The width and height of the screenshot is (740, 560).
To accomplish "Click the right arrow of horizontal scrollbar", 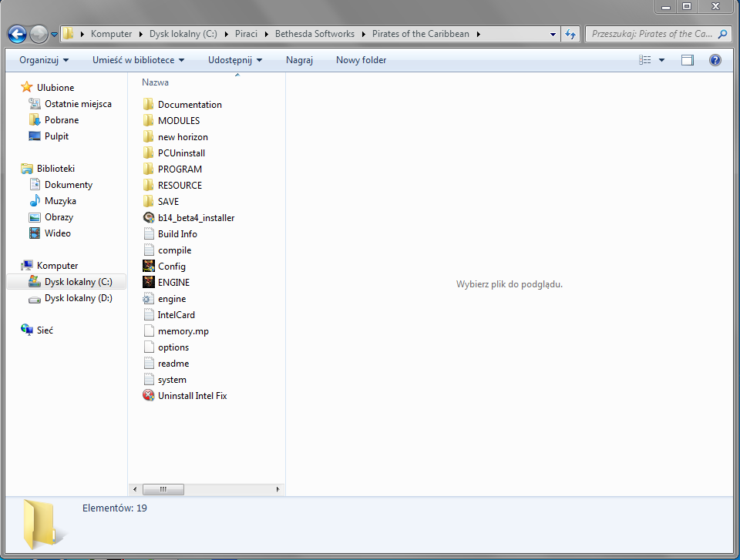I will pyautogui.click(x=277, y=489).
